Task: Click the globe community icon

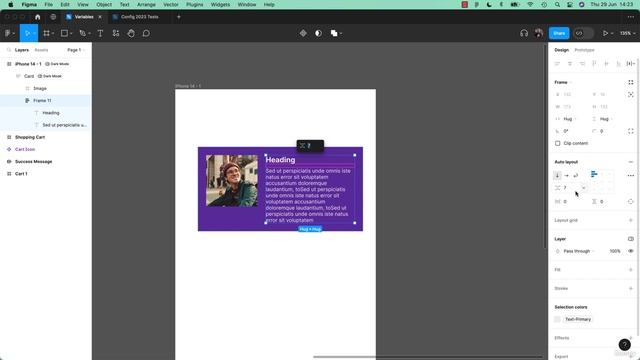Action: pyautogui.click(x=53, y=17)
